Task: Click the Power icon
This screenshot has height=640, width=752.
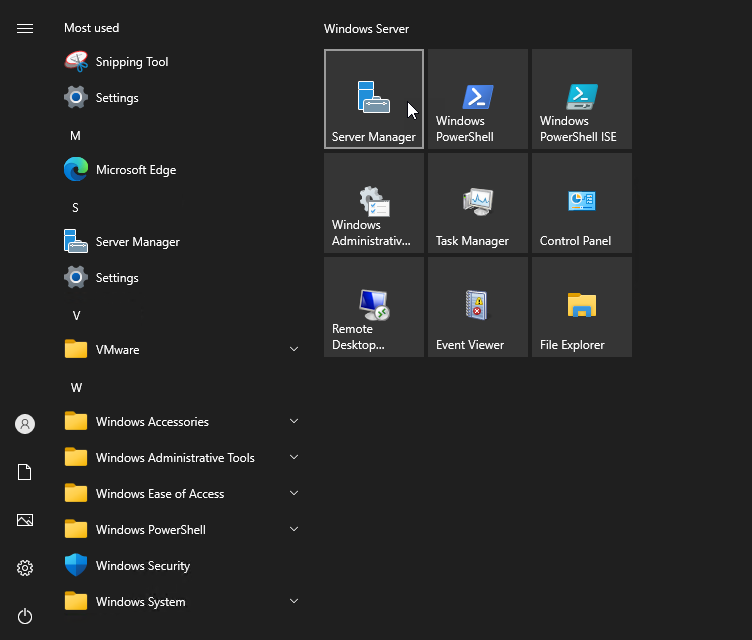Action: click(x=25, y=616)
